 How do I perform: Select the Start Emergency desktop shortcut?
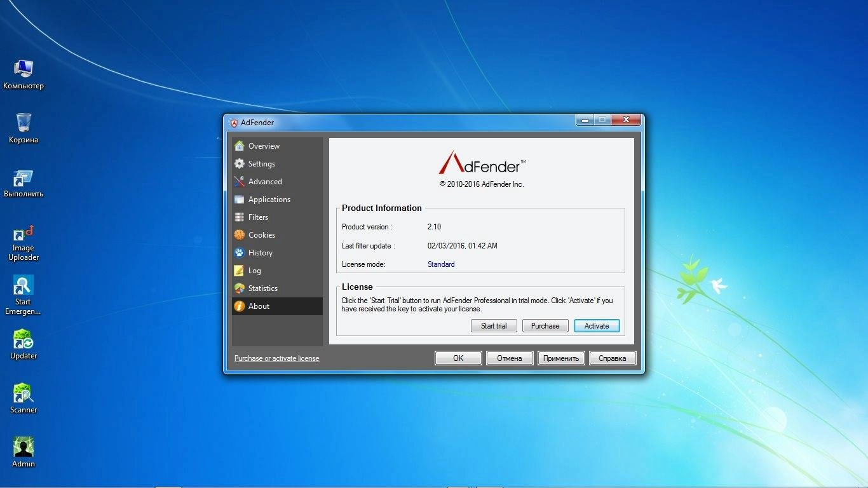(x=24, y=295)
